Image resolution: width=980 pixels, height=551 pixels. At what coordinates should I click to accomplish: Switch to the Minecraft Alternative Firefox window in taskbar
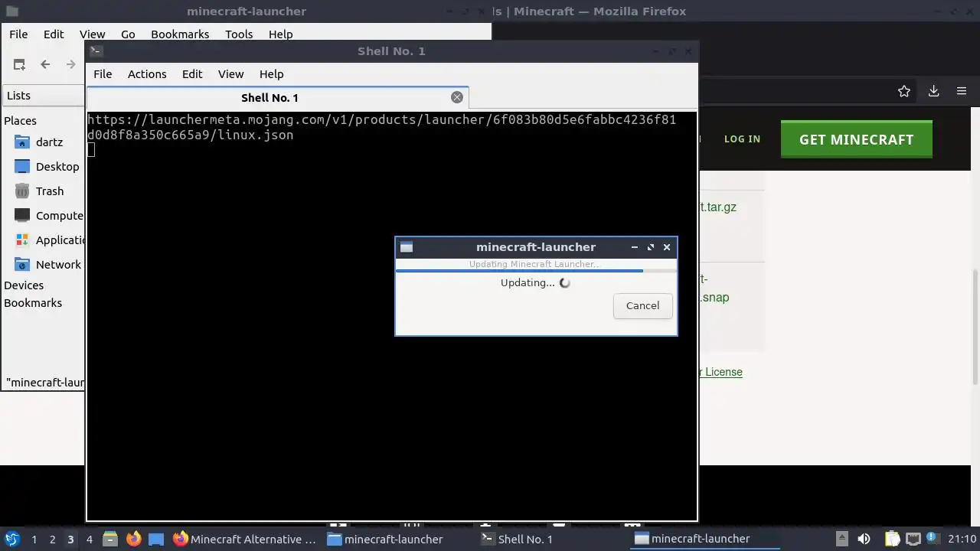coord(245,540)
